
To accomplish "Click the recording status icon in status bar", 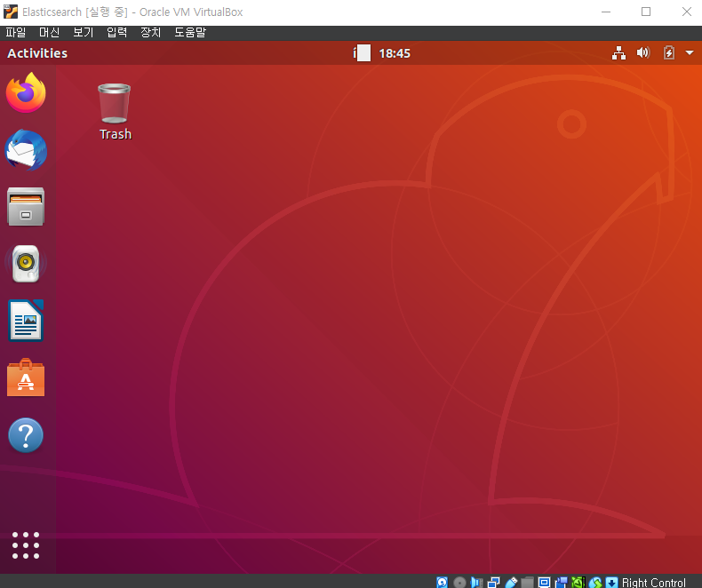I will point(561,582).
